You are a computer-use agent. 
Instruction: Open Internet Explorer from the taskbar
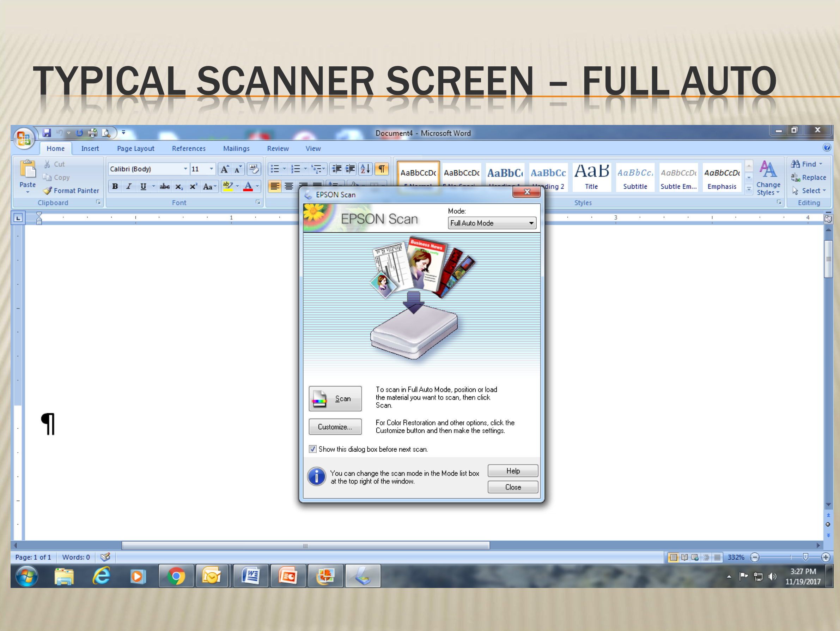pos(101,576)
